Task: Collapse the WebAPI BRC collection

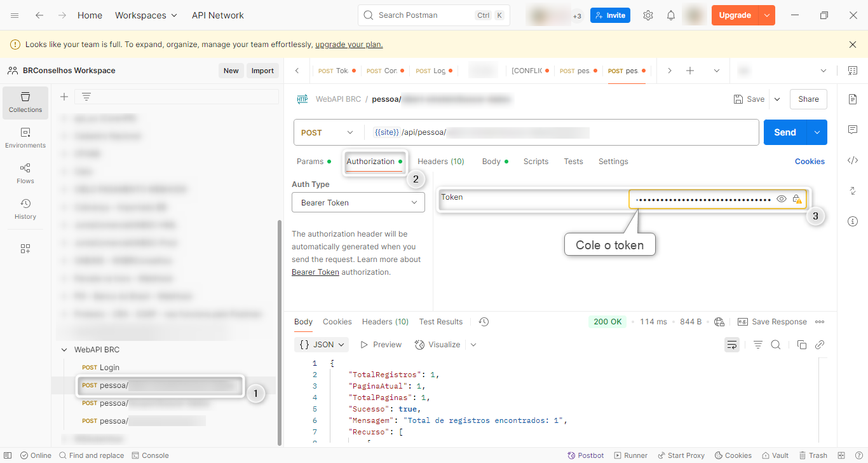Action: click(x=64, y=350)
